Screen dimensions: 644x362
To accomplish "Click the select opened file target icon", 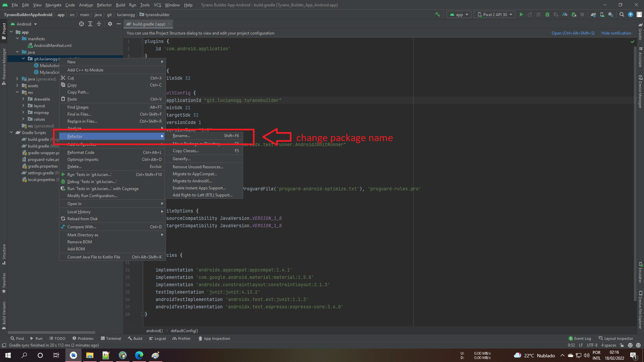I will (x=82, y=24).
